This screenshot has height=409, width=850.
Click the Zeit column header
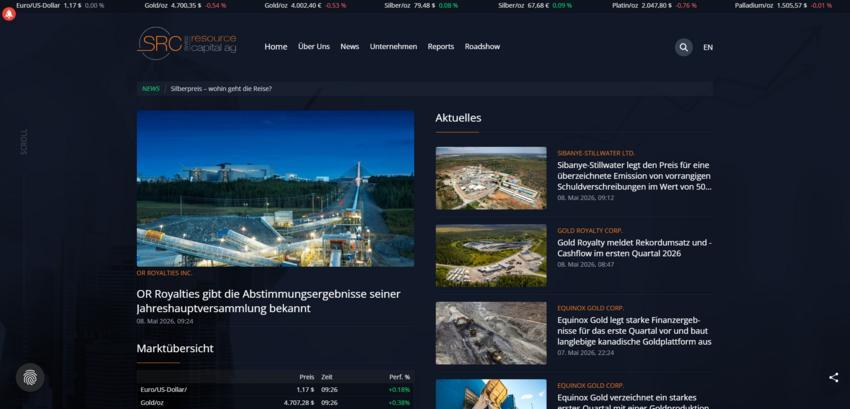click(327, 376)
